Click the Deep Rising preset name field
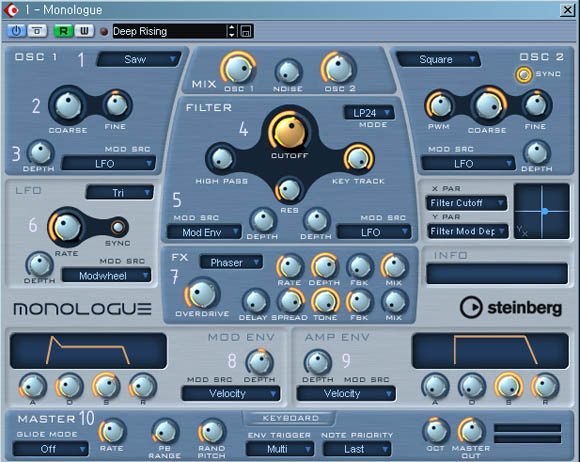Screen dimensions: 580x462 pyautogui.click(x=170, y=31)
